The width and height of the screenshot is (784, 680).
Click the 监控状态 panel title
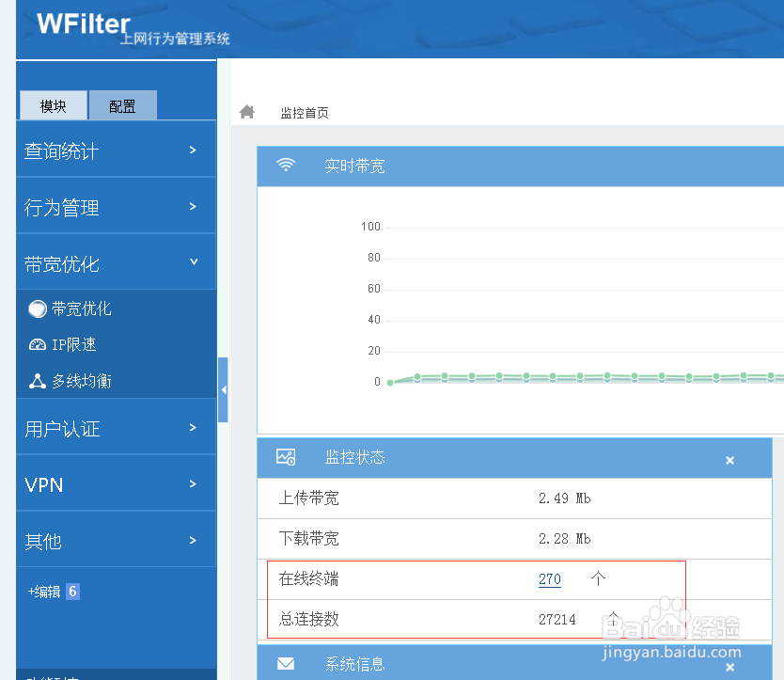[354, 457]
